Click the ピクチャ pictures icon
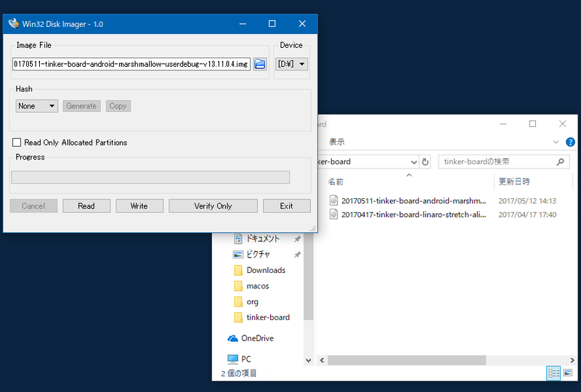This screenshot has width=581, height=392. [238, 255]
